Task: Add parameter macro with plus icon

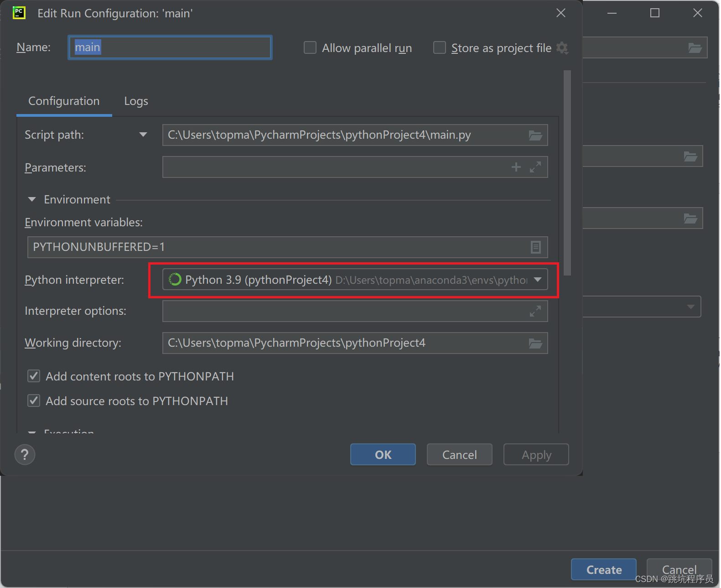Action: click(x=516, y=167)
